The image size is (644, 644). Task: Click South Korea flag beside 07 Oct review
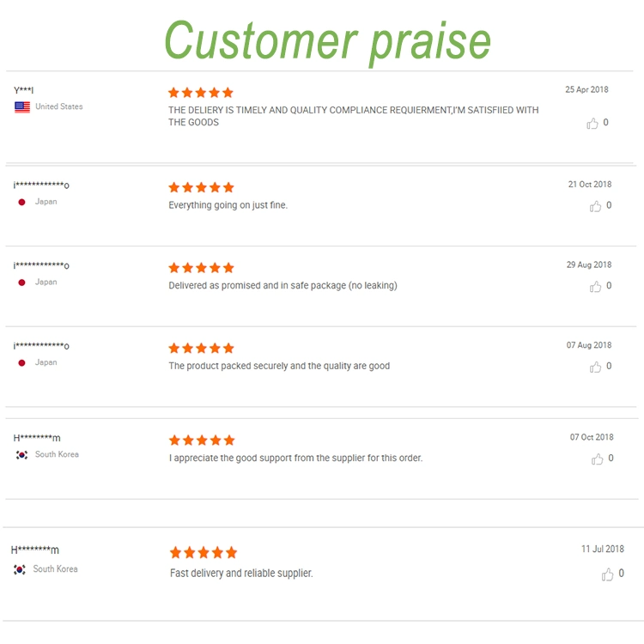(x=21, y=455)
